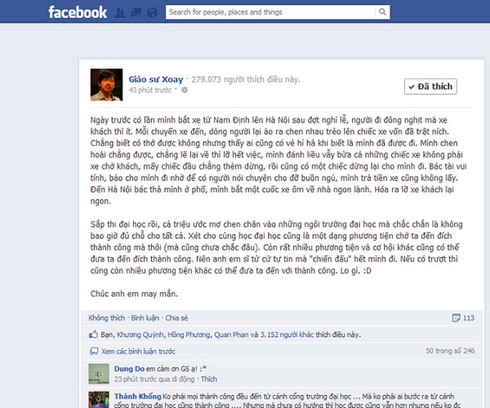Expand Xem các bình luận trước
The image size is (490, 408).
pyautogui.click(x=138, y=351)
